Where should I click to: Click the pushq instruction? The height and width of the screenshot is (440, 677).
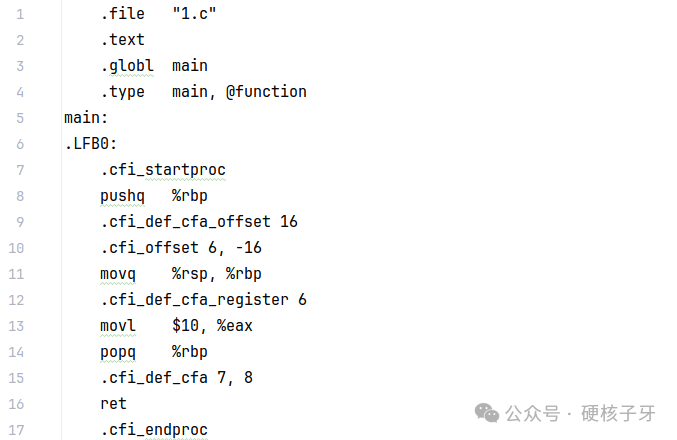pyautogui.click(x=122, y=196)
